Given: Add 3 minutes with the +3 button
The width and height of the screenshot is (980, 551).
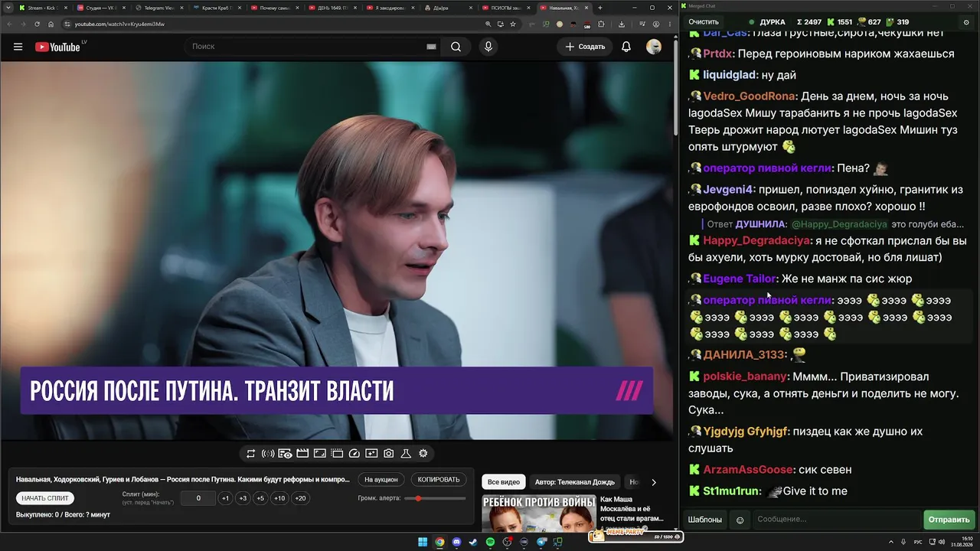Looking at the screenshot, I should click(x=243, y=498).
